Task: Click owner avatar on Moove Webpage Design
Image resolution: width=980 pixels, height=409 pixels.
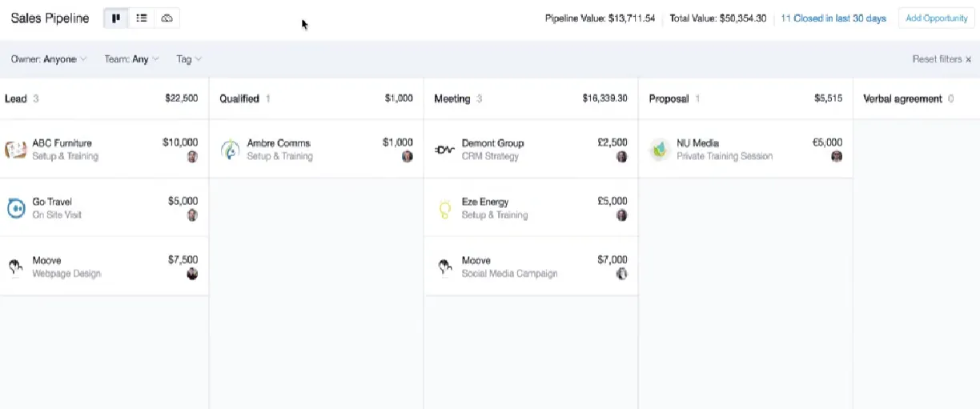Action: click(192, 274)
